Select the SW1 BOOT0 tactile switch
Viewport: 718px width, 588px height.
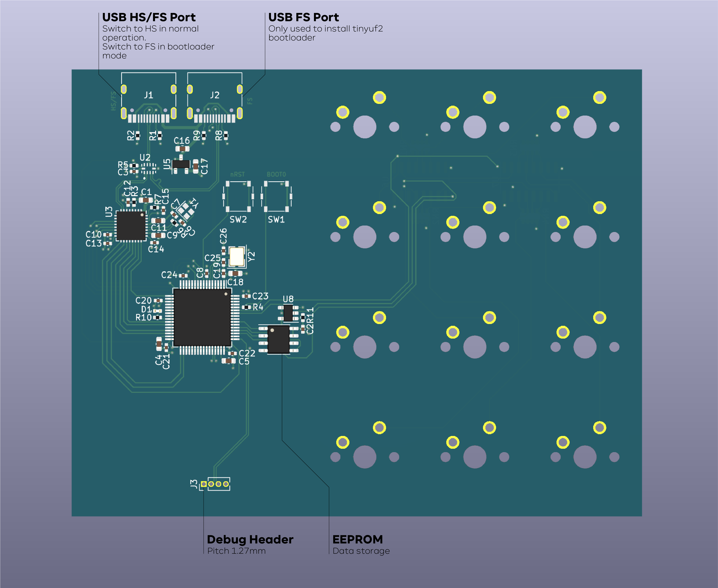pos(276,196)
